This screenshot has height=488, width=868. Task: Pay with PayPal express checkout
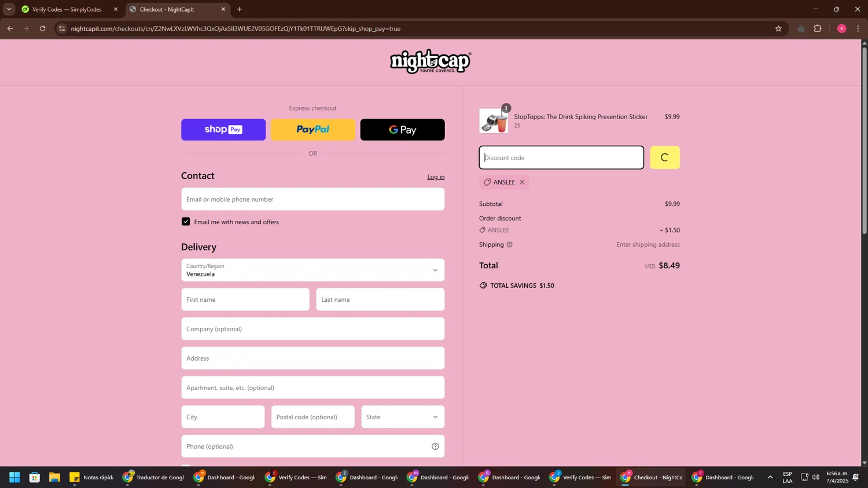pyautogui.click(x=313, y=130)
